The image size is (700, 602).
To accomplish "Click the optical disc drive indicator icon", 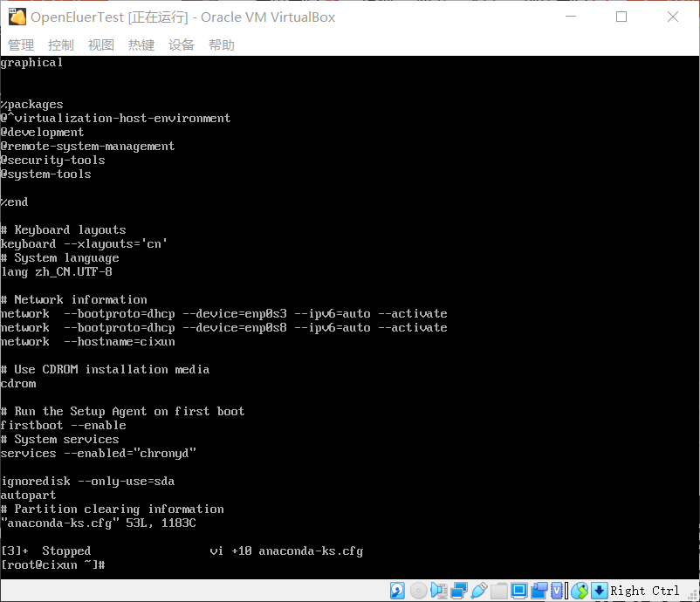I will point(418,591).
